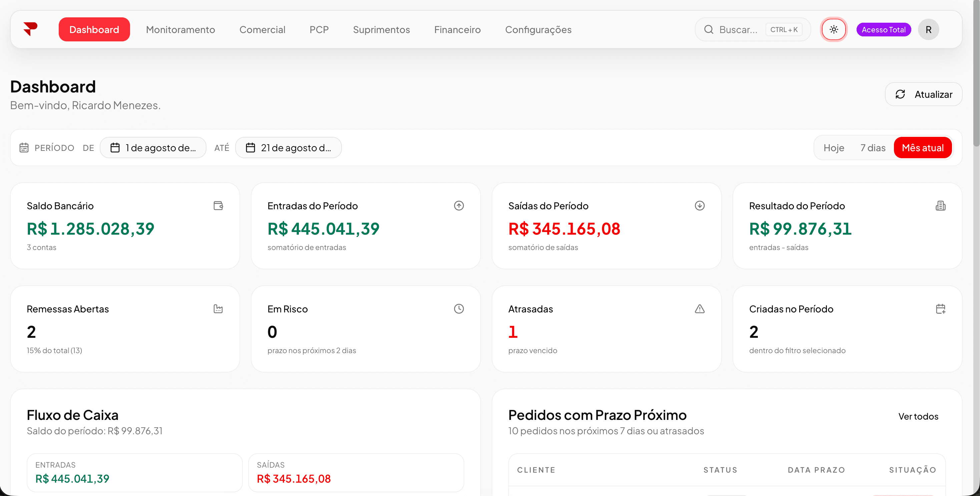Open the Dashboard nav tab
The width and height of the screenshot is (980, 496).
(x=94, y=29)
